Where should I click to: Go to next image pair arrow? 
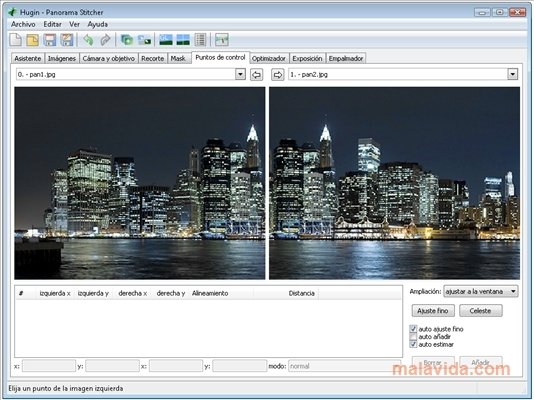click(x=278, y=74)
